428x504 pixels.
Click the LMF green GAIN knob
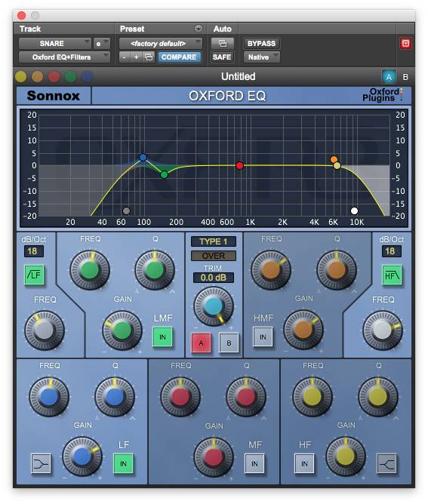coord(122,330)
